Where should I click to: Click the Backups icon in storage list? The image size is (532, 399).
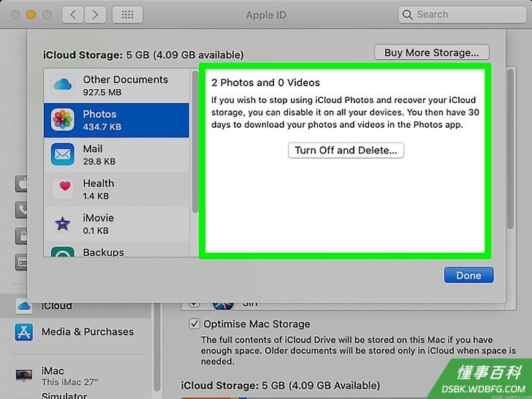pyautogui.click(x=62, y=251)
